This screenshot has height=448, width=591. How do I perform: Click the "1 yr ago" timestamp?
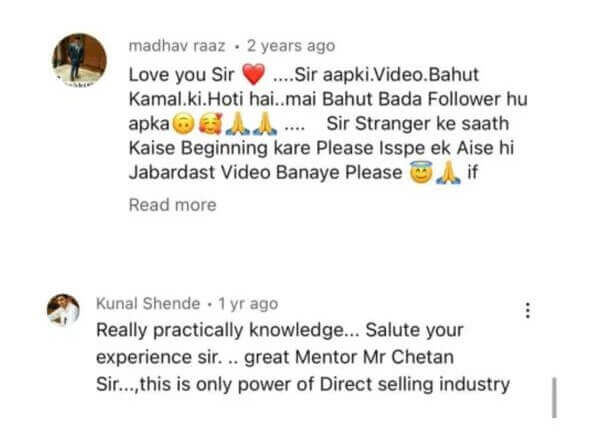[x=248, y=304]
